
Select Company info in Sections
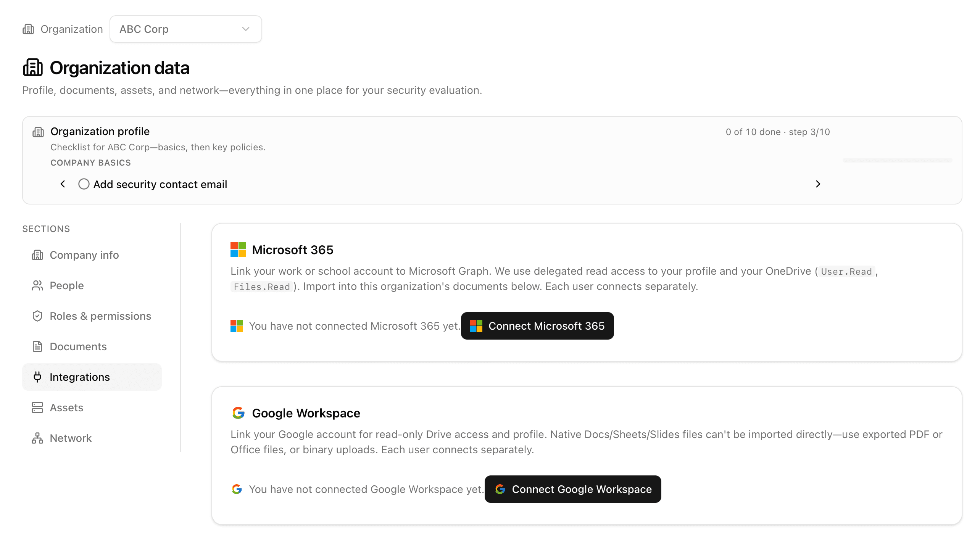pos(84,255)
